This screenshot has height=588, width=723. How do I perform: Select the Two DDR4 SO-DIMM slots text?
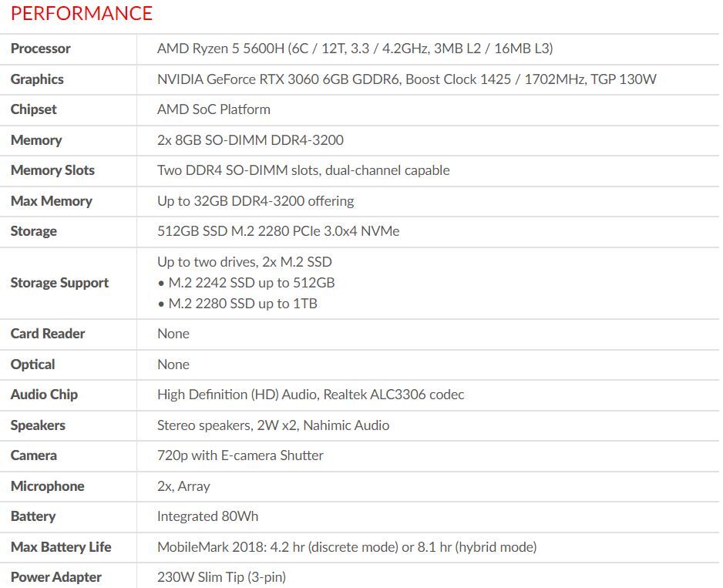(x=304, y=170)
